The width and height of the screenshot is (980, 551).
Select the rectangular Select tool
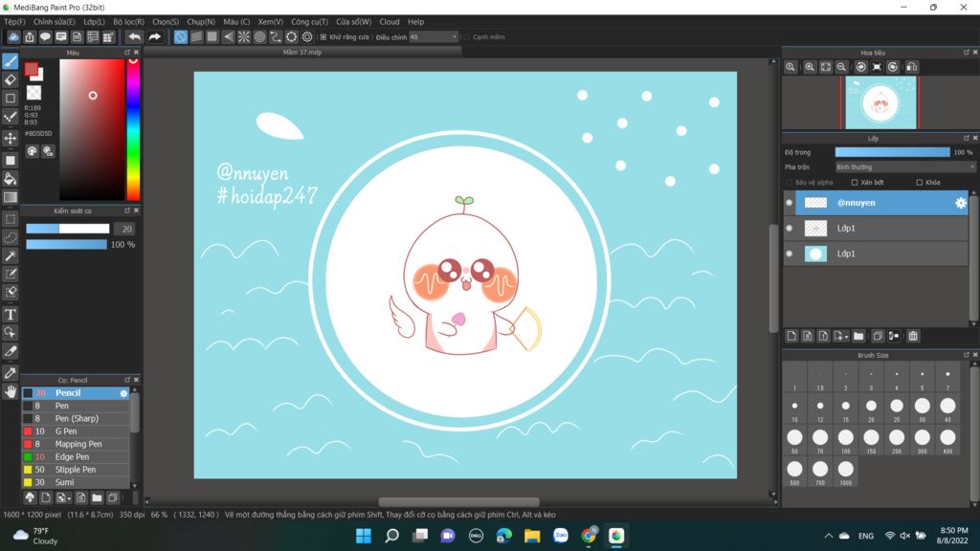point(10,219)
